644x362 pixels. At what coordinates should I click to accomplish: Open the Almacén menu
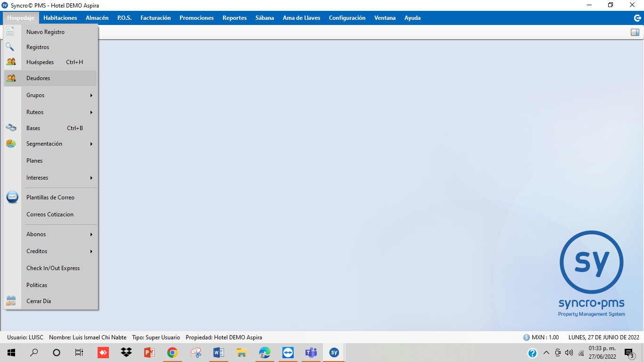coord(97,18)
